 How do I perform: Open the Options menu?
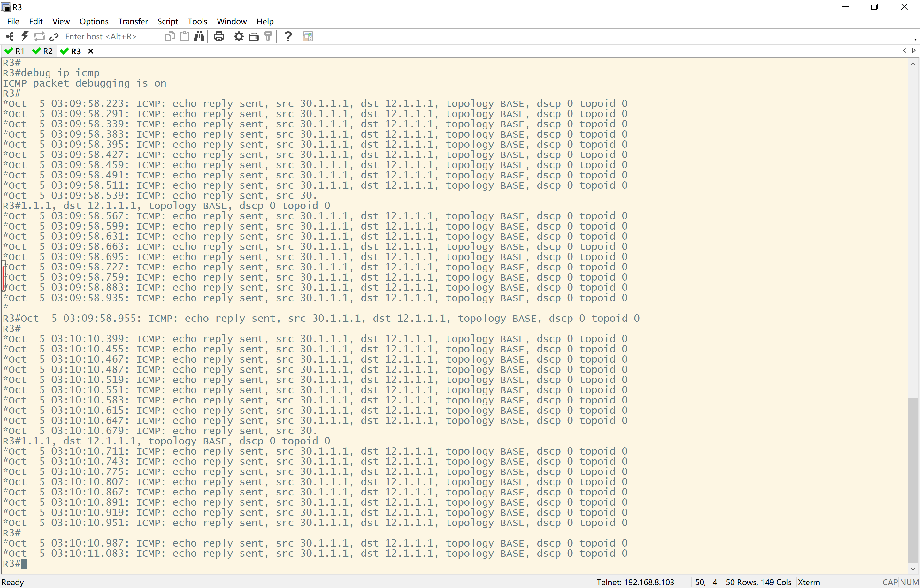[94, 21]
